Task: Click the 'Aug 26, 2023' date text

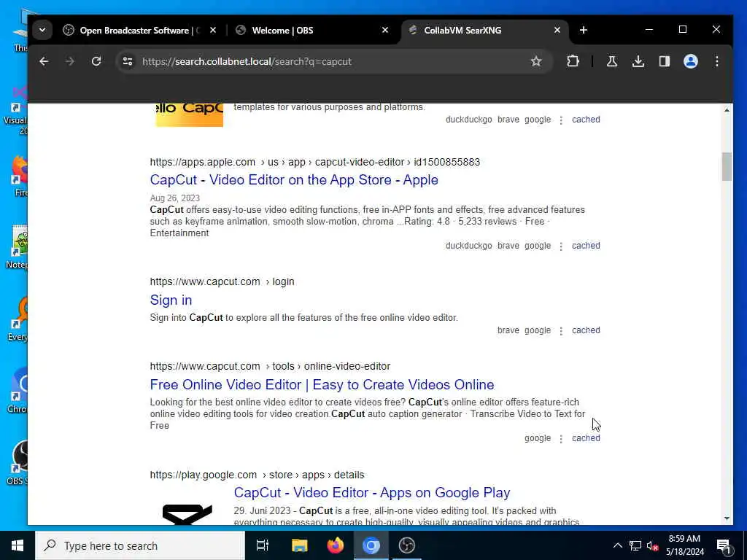Action: (x=175, y=198)
